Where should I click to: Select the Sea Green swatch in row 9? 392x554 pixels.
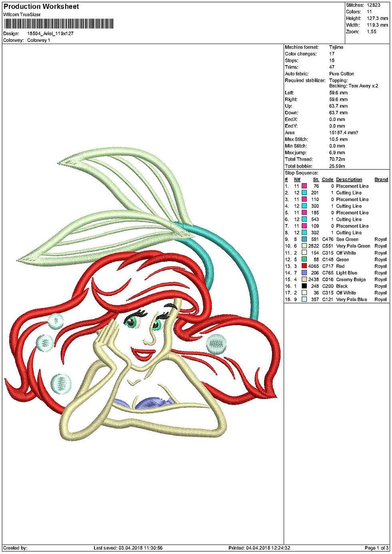(304, 240)
